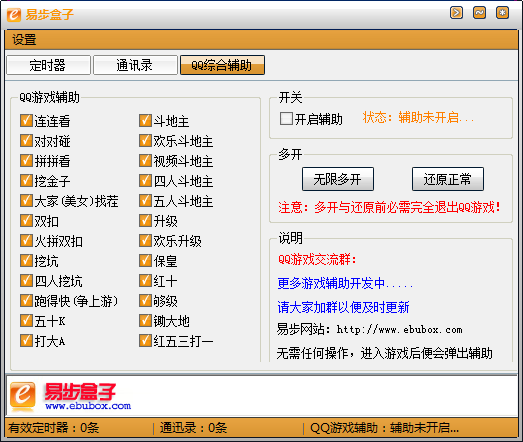Click the orange 'e' logo in the title bar
Image resolution: width=523 pixels, height=442 pixels.
point(14,14)
